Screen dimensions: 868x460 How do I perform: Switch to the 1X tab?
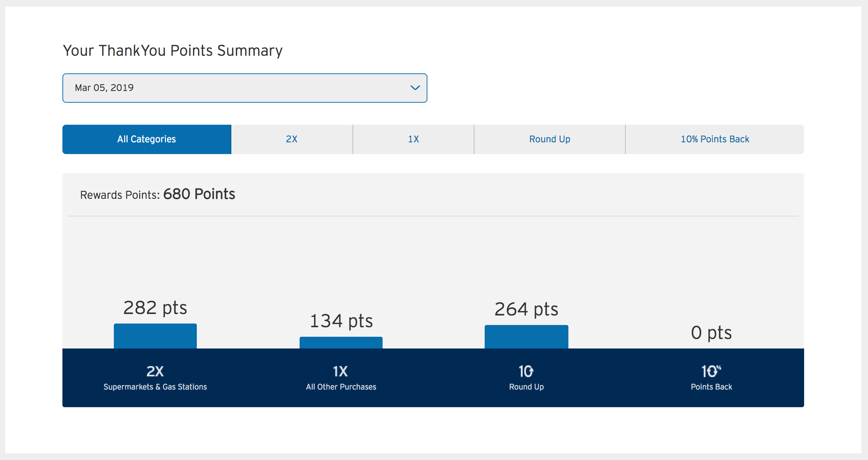[x=413, y=139]
